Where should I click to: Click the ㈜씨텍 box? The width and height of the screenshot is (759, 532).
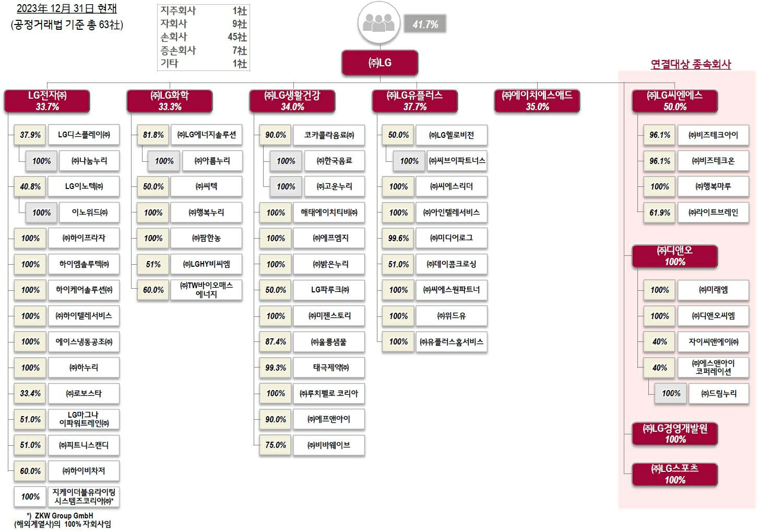pyautogui.click(x=206, y=186)
